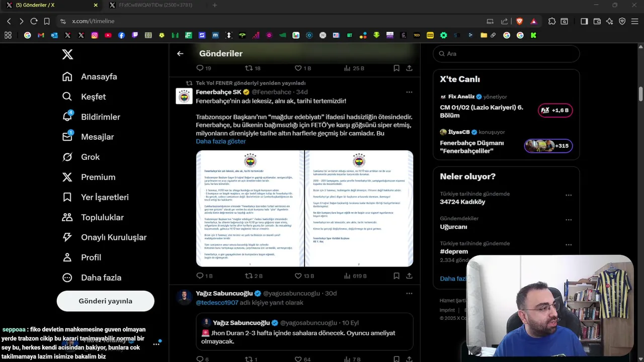Image resolution: width=644 pixels, height=362 pixels.
Task: Open Fenerbahçe SK profile avatar
Action: point(184,96)
